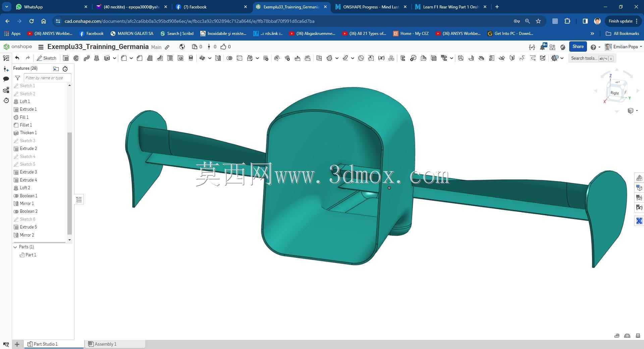Click the Share button
The image size is (644, 349).
pos(578,47)
